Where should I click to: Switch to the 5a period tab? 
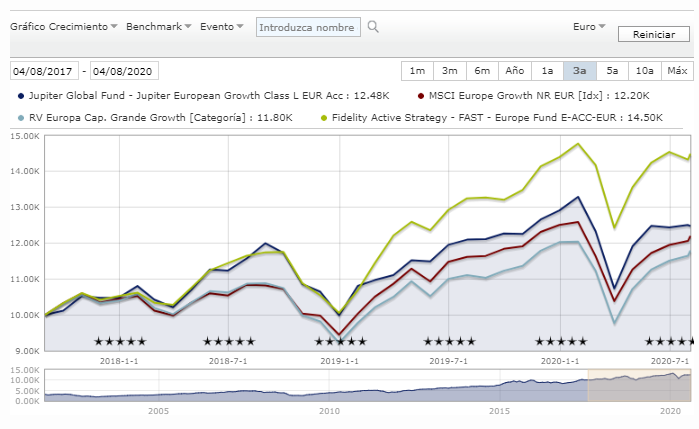point(612,71)
